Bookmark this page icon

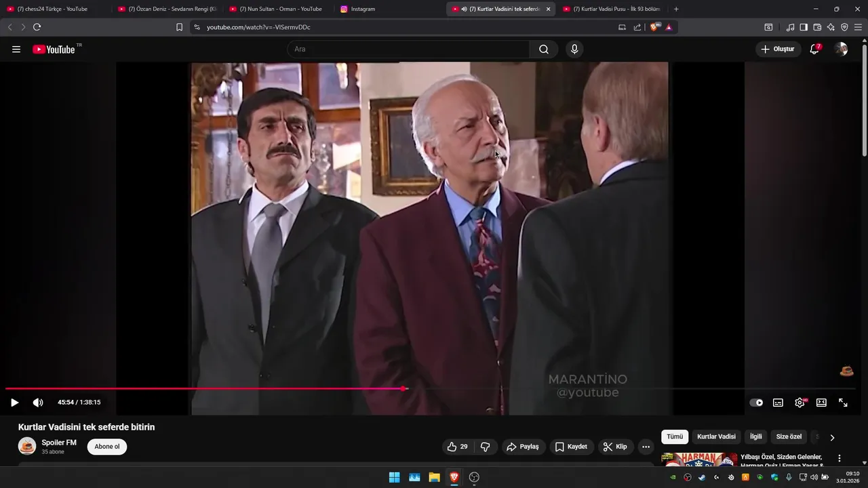click(x=179, y=27)
